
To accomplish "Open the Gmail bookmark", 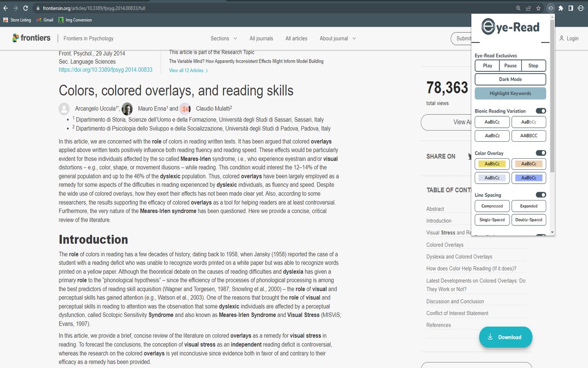I will 44,20.
